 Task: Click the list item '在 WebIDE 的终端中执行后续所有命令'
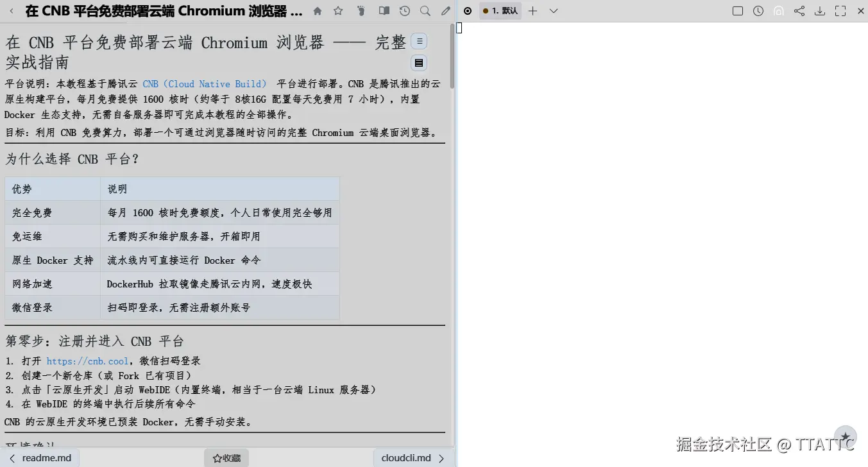[108, 404]
